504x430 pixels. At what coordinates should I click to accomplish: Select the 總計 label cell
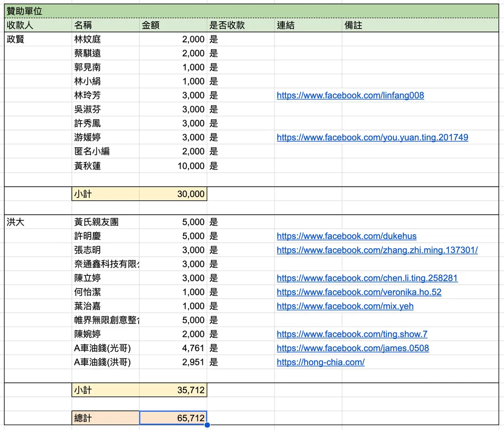[x=105, y=418]
